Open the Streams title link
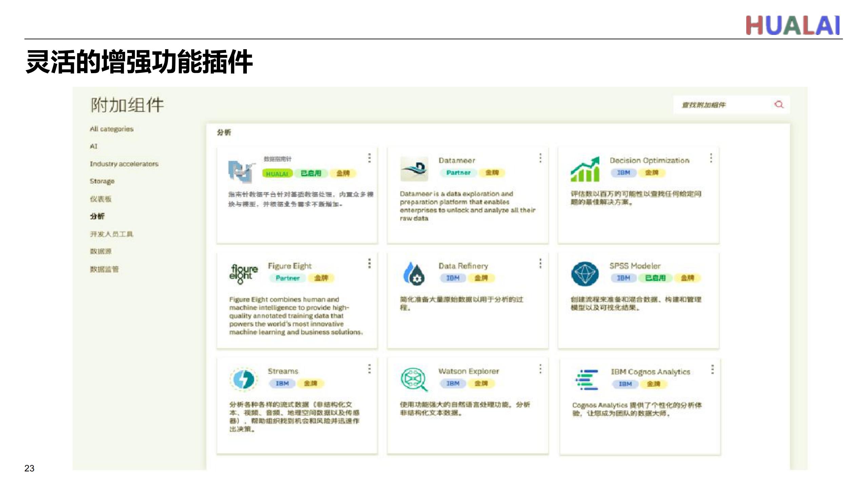 283,371
